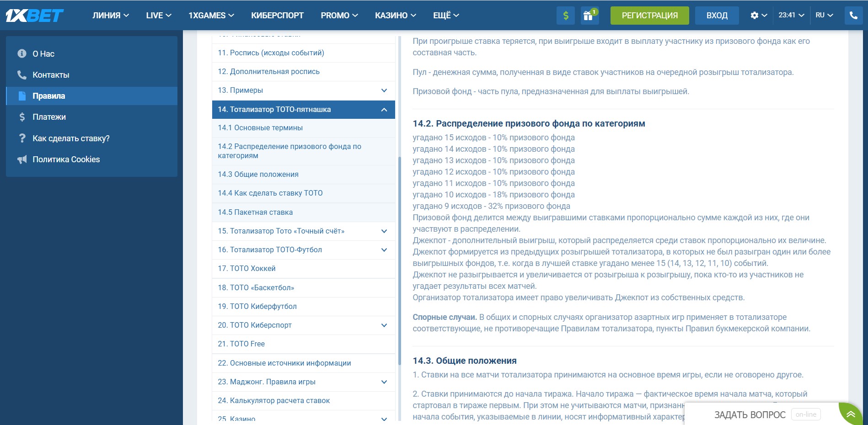Open settings gear icon in header
Screen dimensions: 868x425
coord(755,16)
